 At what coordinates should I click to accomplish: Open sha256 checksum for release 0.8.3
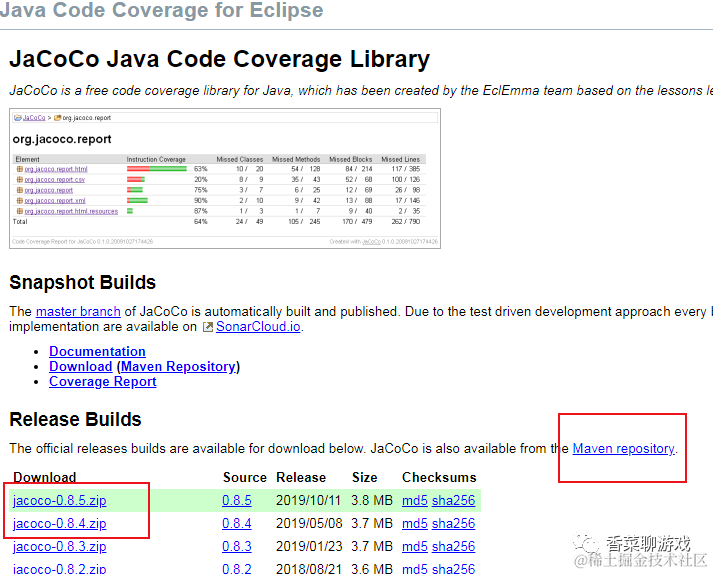pos(453,546)
